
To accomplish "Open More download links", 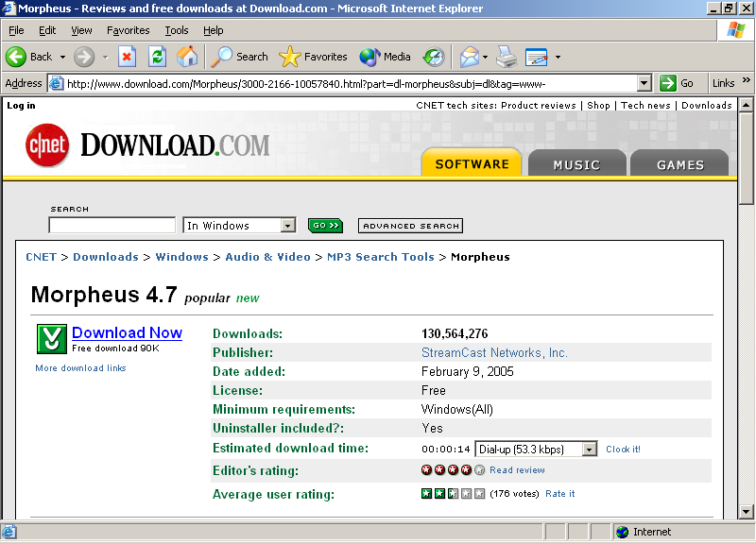I will pyautogui.click(x=80, y=368).
